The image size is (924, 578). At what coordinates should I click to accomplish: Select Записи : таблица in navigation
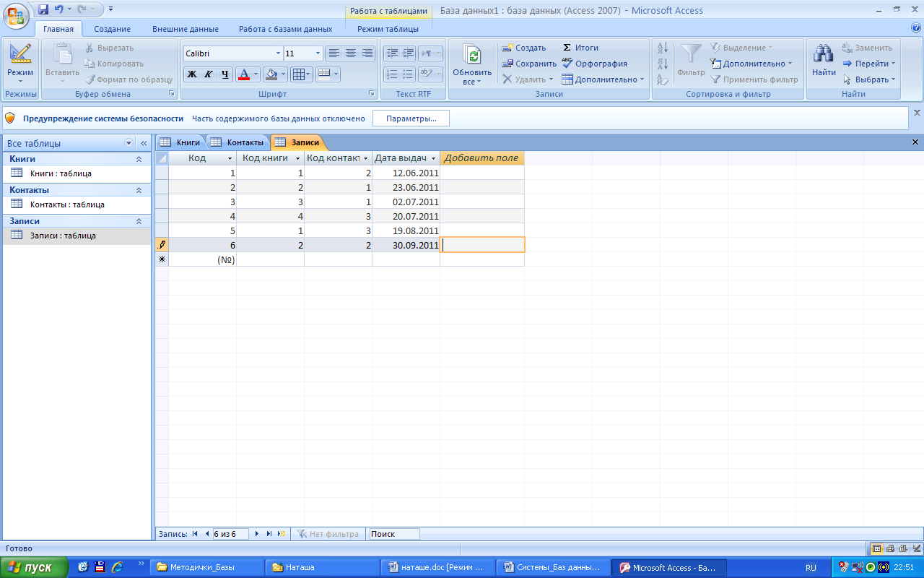click(x=77, y=236)
